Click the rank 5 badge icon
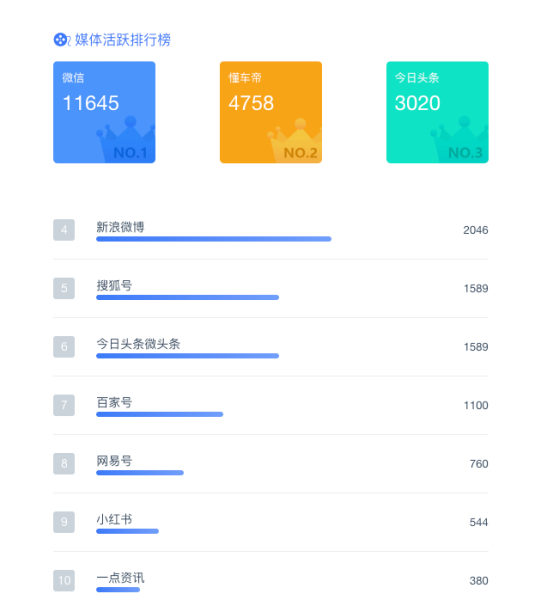 coord(64,288)
